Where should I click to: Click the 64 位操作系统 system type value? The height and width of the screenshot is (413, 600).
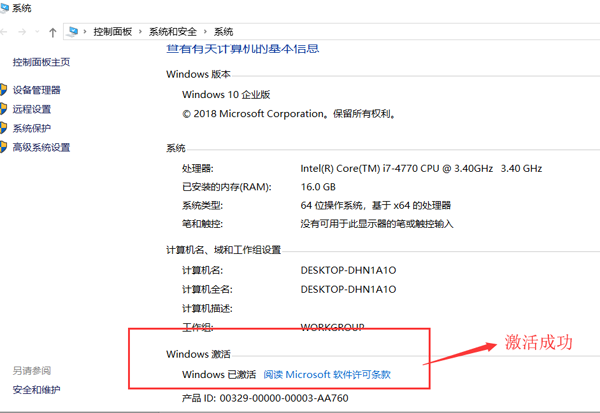pyautogui.click(x=375, y=206)
